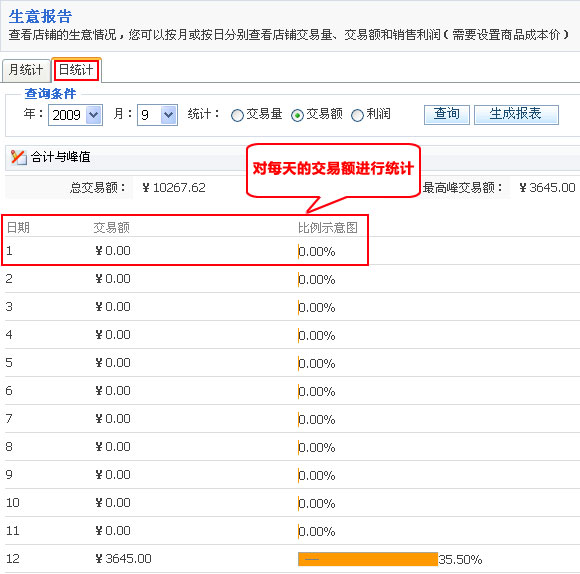This screenshot has height=574, width=580.
Task: Click date cell for day 4
Action: (9, 335)
